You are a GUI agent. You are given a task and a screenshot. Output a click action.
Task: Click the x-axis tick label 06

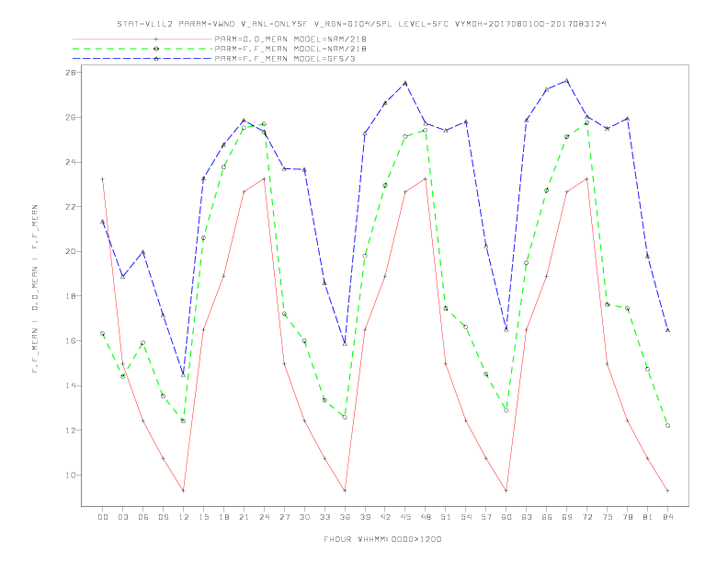click(x=143, y=517)
